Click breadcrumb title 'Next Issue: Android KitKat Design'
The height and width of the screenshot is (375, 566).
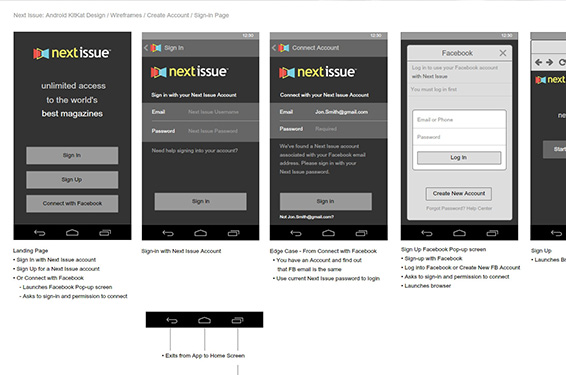pyautogui.click(x=59, y=15)
